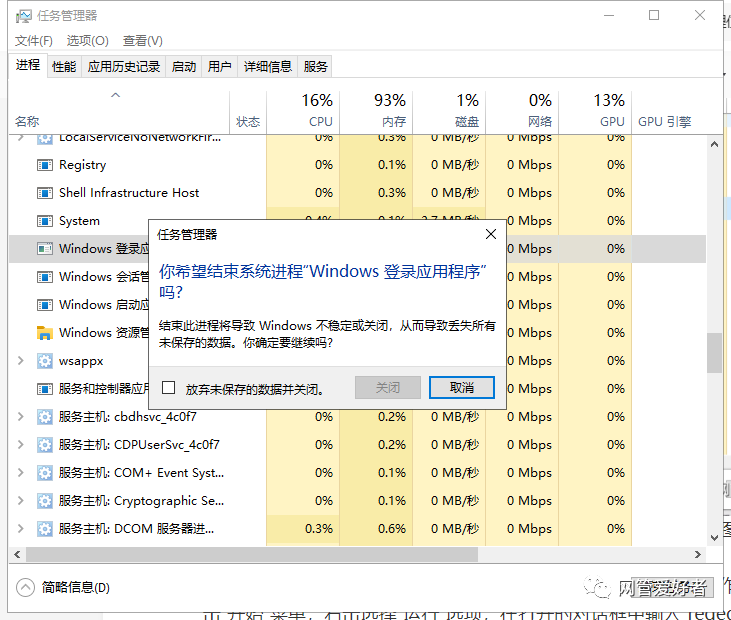Click the vertical scrollbar thumb

click(x=714, y=352)
